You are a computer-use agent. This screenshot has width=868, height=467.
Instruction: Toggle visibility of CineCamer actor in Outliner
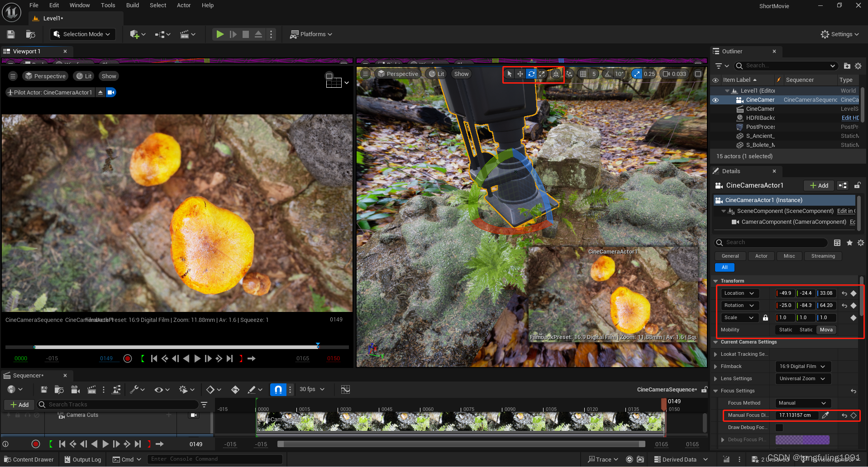(x=715, y=100)
